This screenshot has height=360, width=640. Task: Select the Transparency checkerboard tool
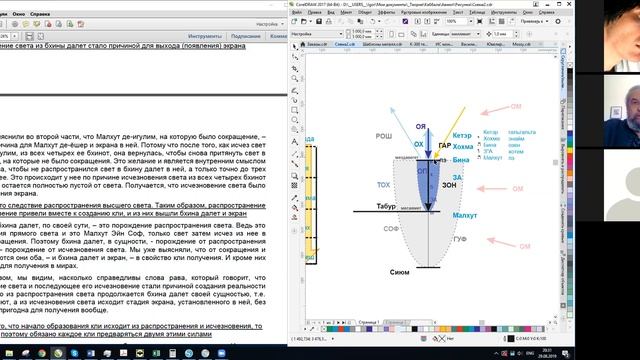click(295, 186)
